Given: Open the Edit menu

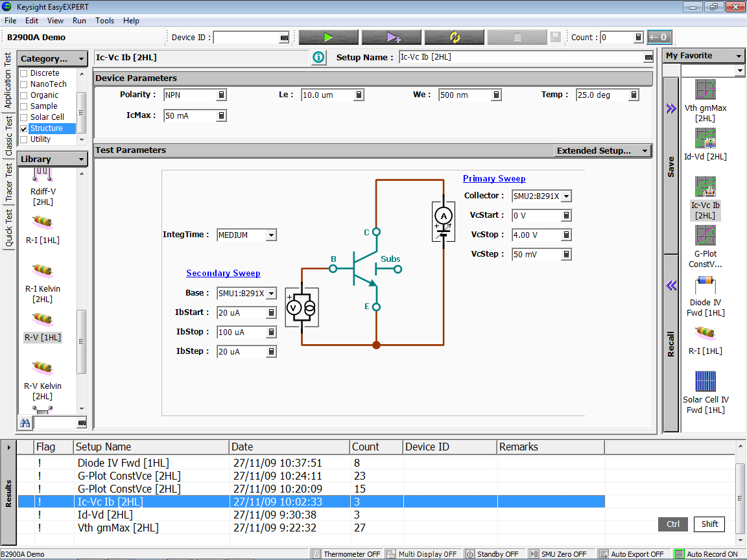Looking at the screenshot, I should point(32,21).
